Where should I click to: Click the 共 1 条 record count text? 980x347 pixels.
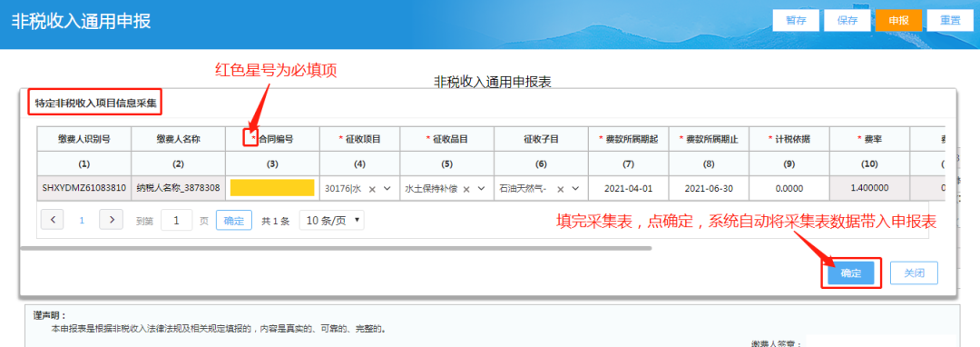[x=276, y=221]
